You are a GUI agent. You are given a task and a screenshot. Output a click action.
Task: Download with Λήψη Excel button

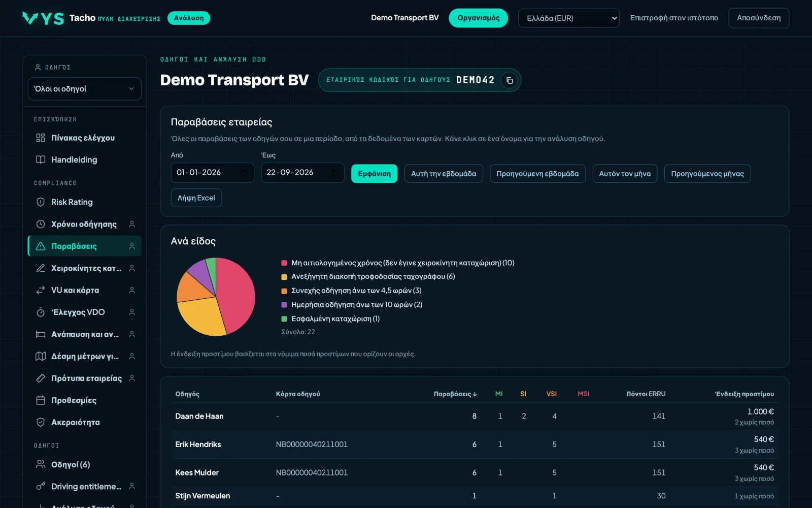[196, 198]
